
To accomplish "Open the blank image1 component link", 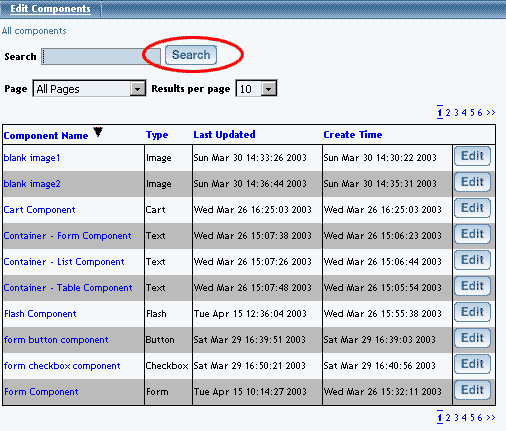I will (32, 158).
